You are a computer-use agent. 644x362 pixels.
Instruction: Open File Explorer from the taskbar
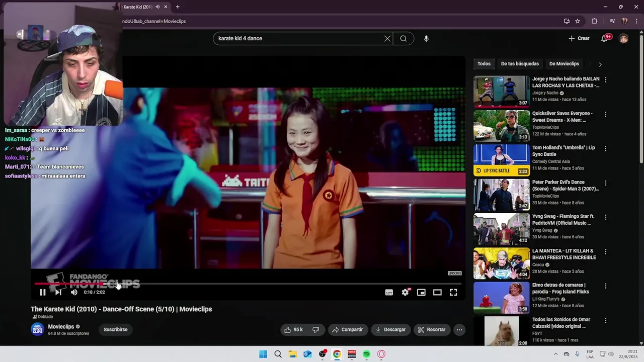[x=292, y=354]
